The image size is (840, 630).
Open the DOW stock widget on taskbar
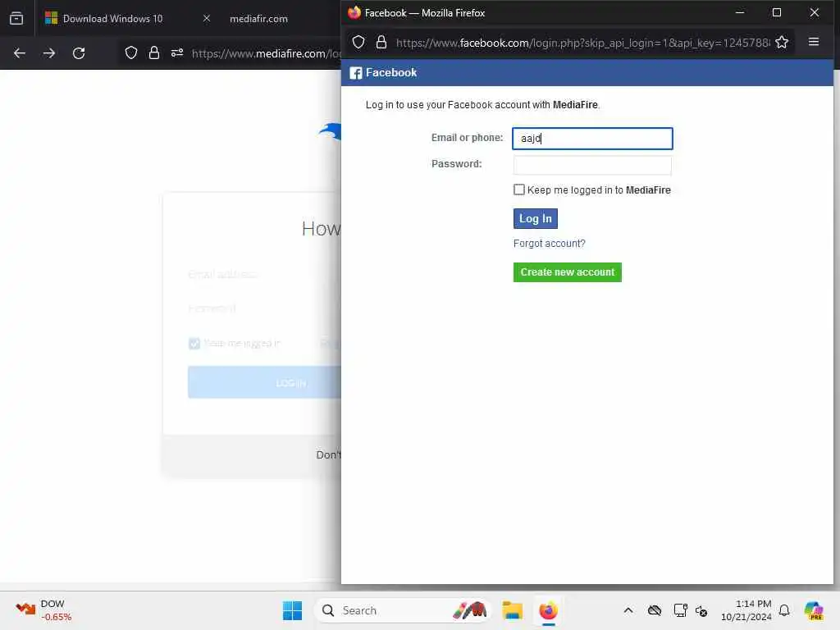coord(44,610)
